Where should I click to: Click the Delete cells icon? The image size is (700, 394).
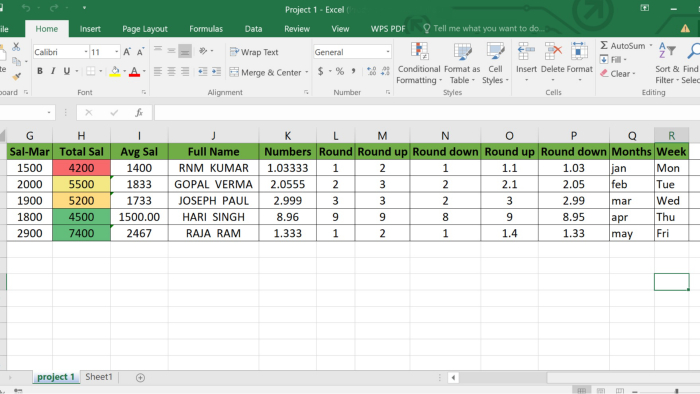(x=553, y=52)
